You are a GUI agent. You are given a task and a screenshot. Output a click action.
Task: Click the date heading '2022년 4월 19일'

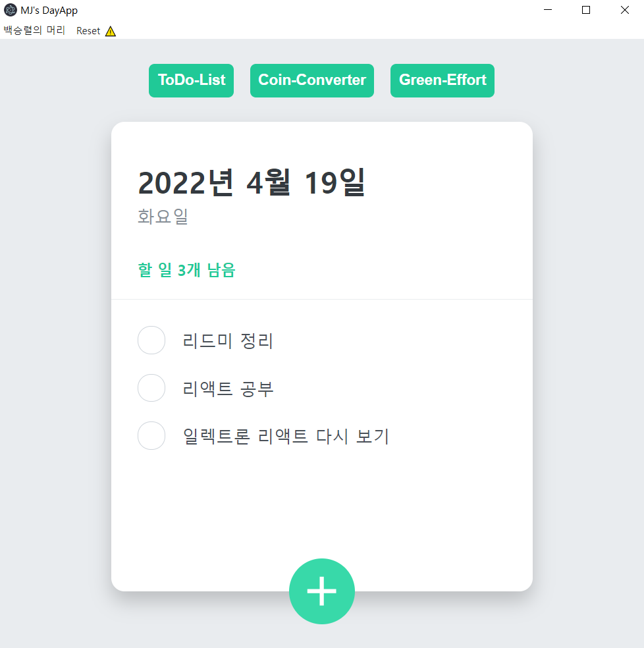coord(252,183)
